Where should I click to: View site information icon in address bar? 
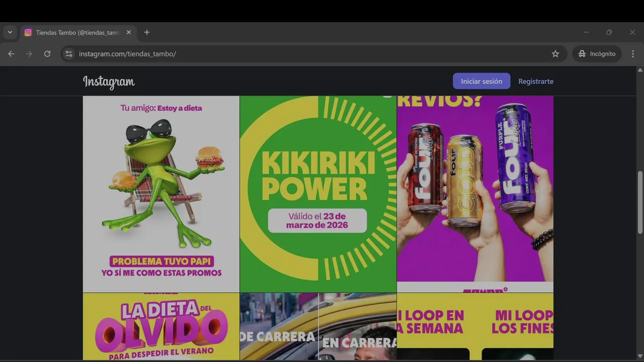[69, 54]
